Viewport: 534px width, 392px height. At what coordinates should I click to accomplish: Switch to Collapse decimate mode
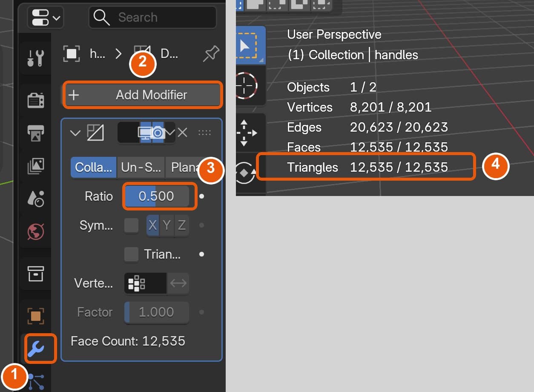[x=93, y=167]
